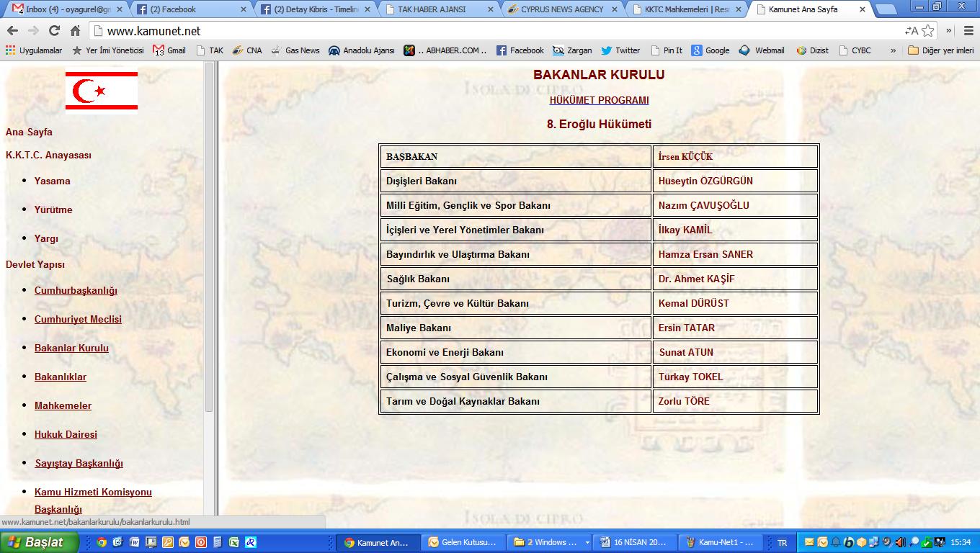The image size is (980, 553).
Task: Open Diğer yer imleri folder
Action: point(941,50)
